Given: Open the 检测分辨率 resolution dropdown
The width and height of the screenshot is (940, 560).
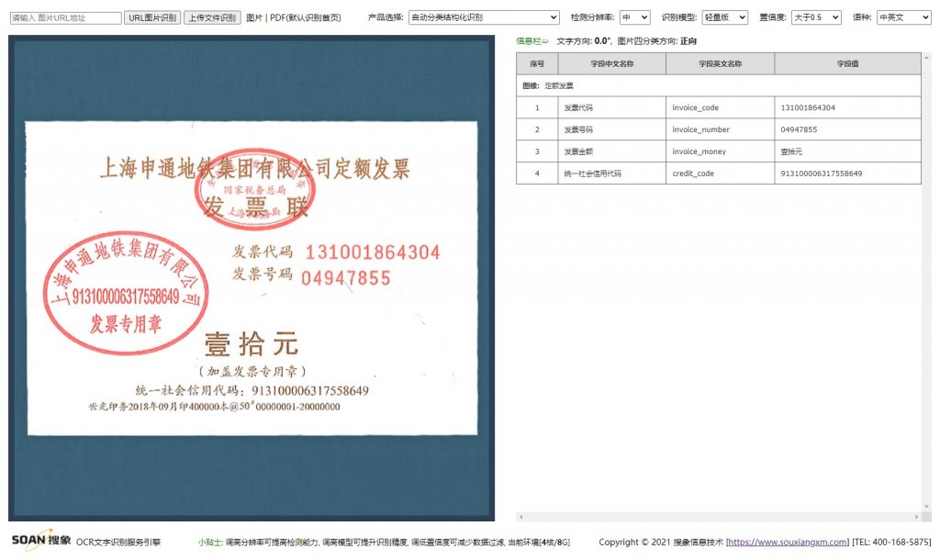Looking at the screenshot, I should [x=635, y=17].
